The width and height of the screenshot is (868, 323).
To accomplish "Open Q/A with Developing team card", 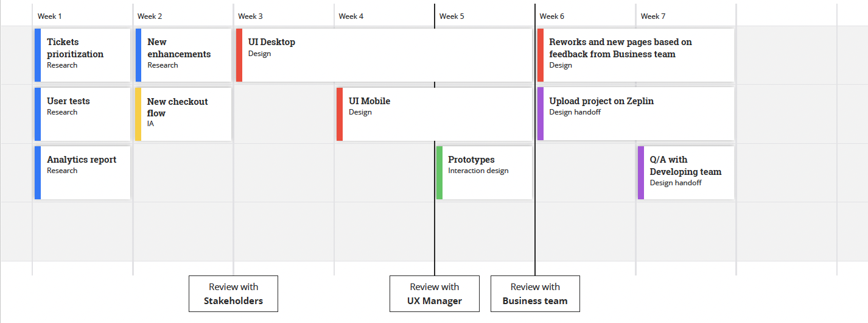I will pos(686,172).
